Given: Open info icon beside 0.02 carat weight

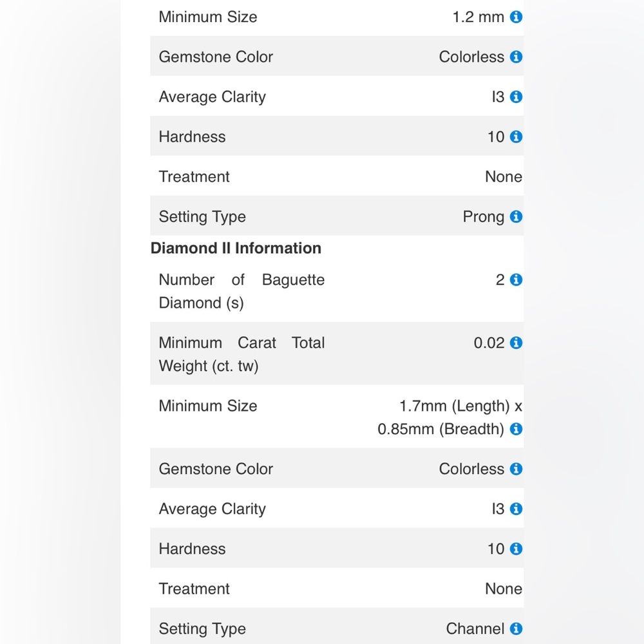Looking at the screenshot, I should point(516,343).
